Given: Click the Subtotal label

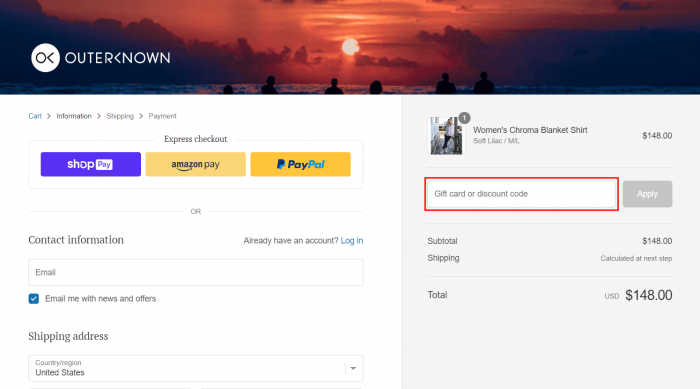Looking at the screenshot, I should (442, 241).
